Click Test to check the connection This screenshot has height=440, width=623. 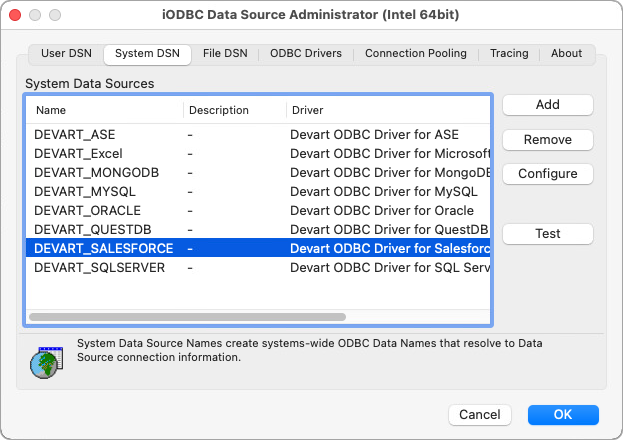click(x=548, y=234)
